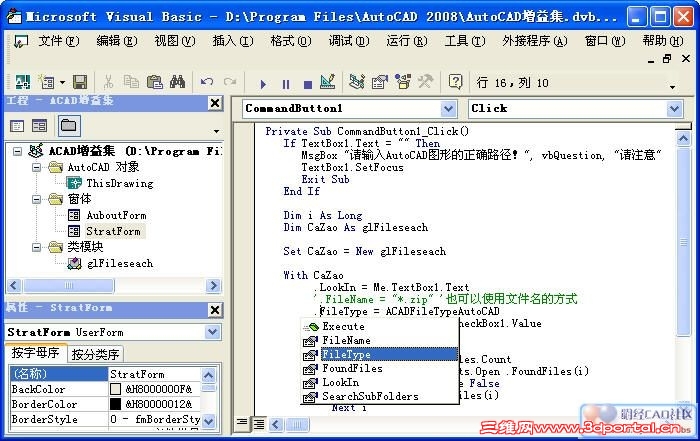This screenshot has height=441, width=700.
Task: Select AuboutForm in project tree
Action: (x=116, y=216)
